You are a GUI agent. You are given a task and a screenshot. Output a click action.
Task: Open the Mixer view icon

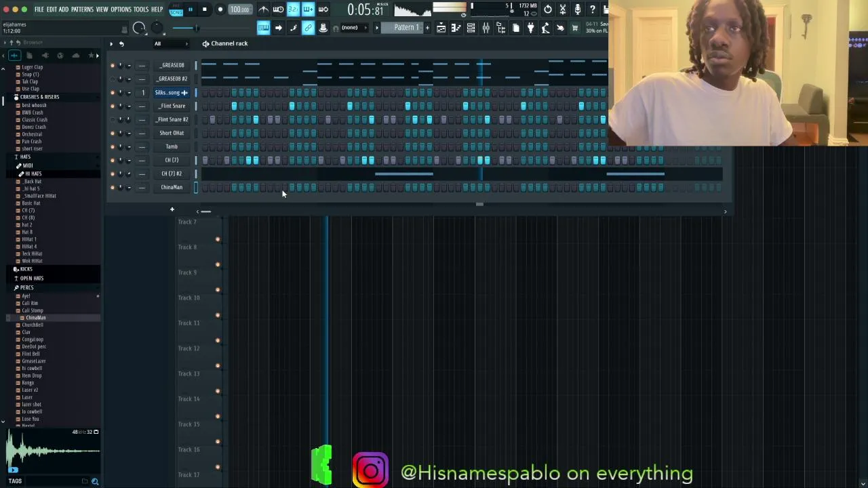click(486, 28)
